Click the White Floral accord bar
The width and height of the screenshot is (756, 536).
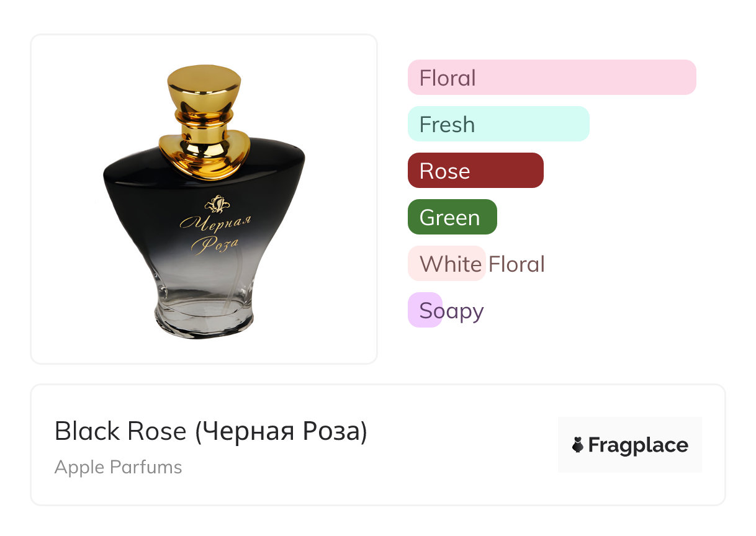click(x=446, y=264)
